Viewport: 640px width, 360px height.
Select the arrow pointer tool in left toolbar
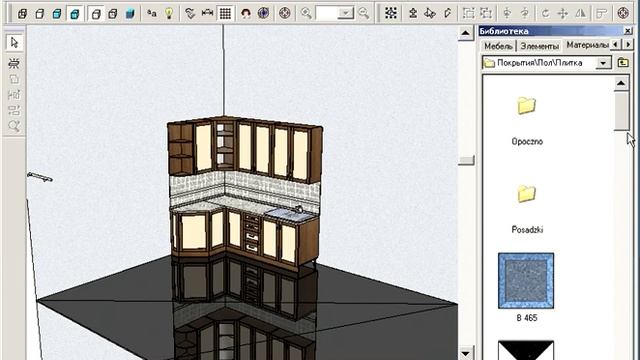14,42
